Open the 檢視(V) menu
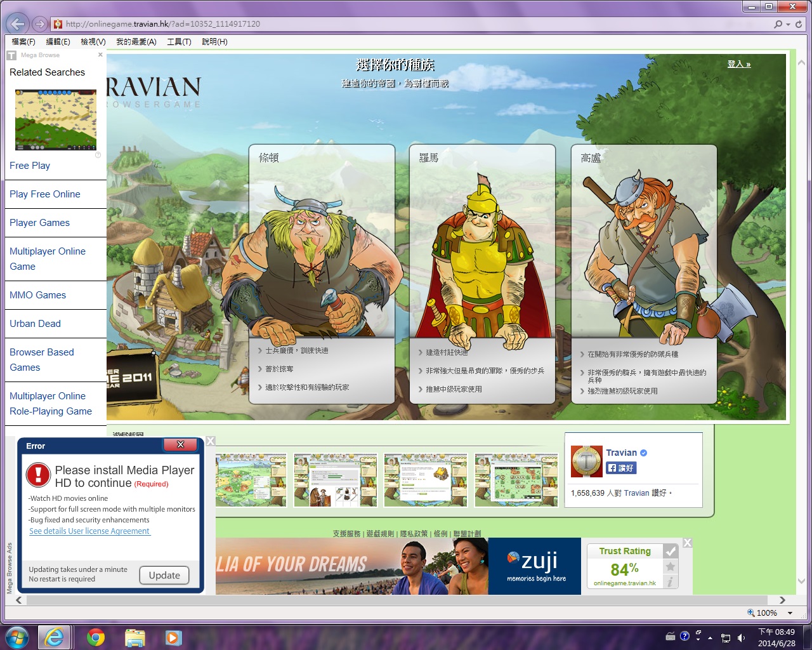The height and width of the screenshot is (650, 812). pyautogui.click(x=93, y=42)
